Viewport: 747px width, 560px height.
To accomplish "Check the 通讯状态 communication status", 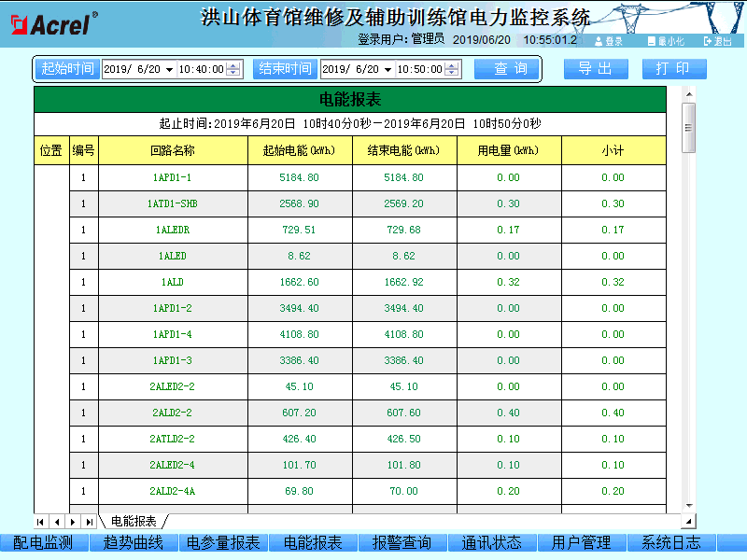I will pos(486,541).
